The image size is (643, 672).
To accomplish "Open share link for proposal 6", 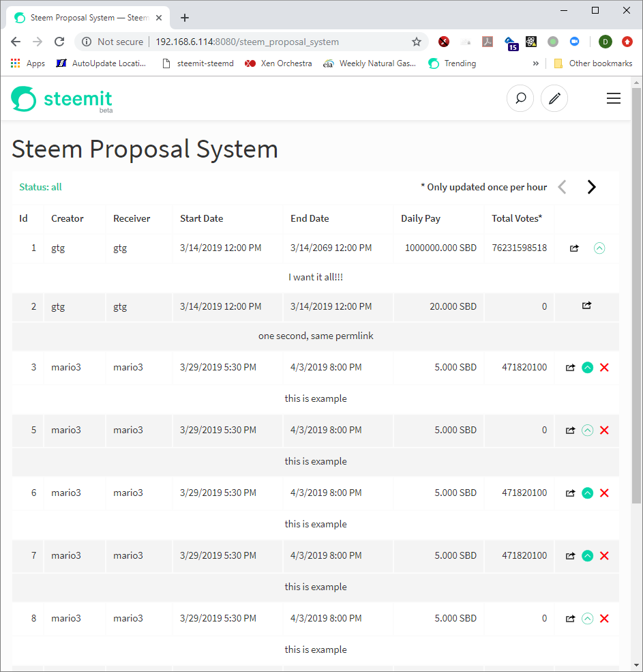I will 570,493.
